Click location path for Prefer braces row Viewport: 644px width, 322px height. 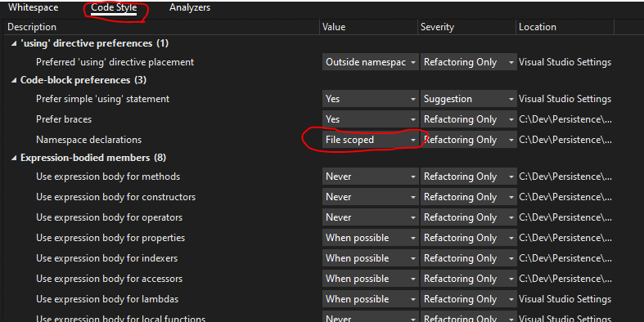tap(565, 119)
